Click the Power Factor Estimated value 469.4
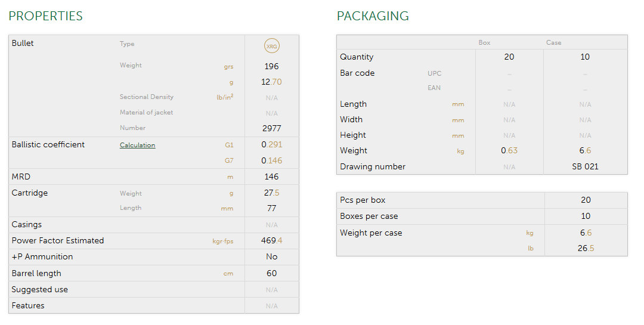This screenshot has height=325, width=644. (271, 240)
